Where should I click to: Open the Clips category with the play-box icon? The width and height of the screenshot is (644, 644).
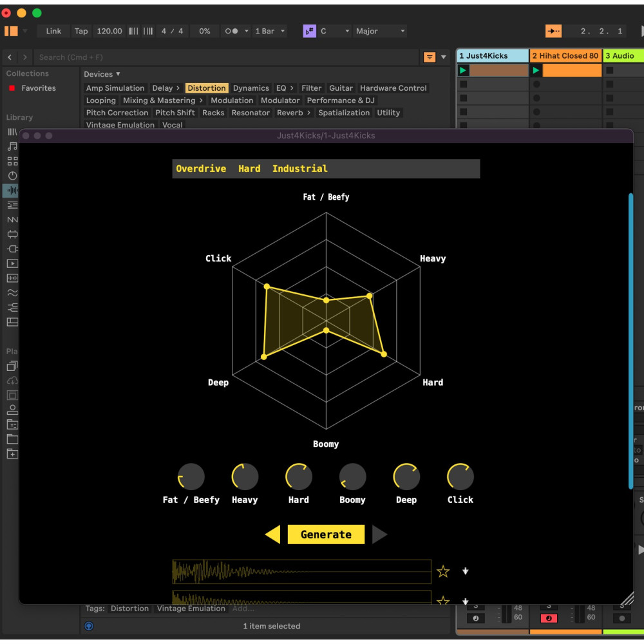[12, 263]
